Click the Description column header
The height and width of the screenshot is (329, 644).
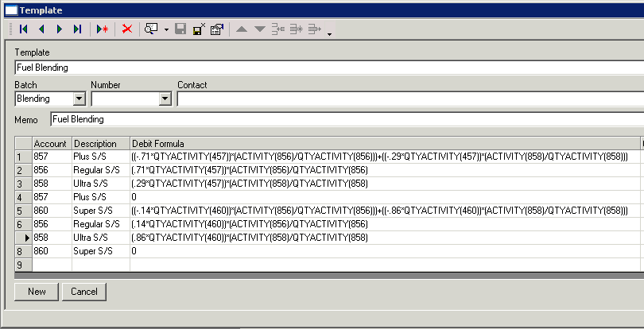101,144
